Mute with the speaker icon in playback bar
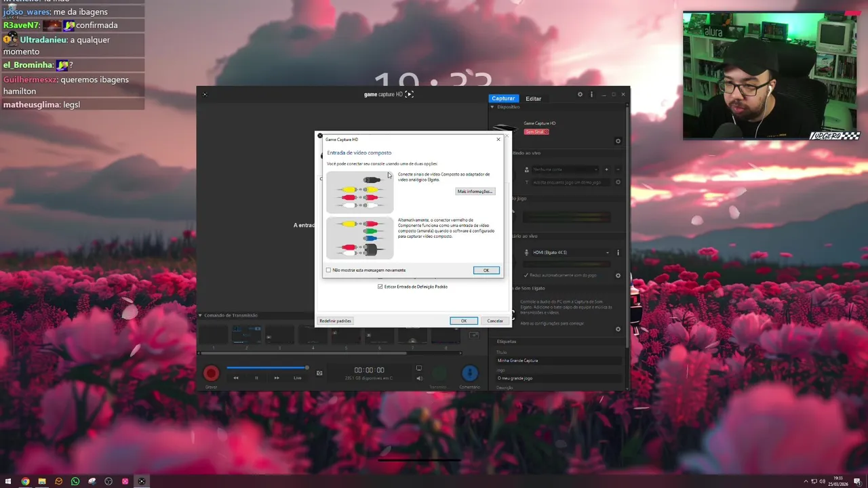The height and width of the screenshot is (488, 868). coord(419,378)
